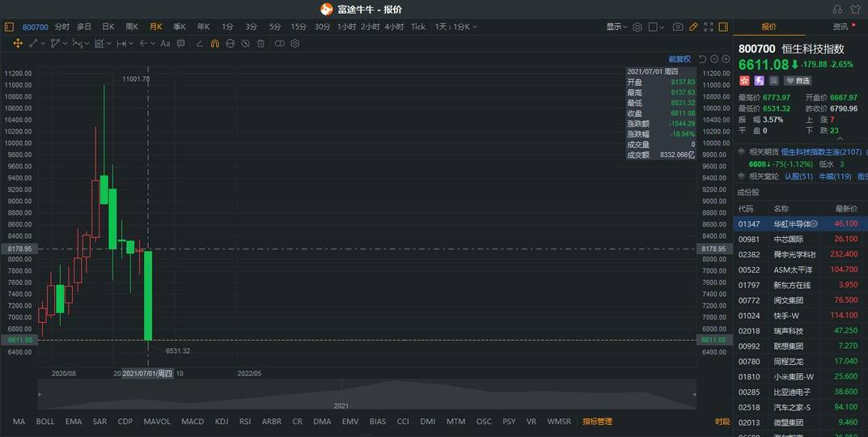Click the purple lightning quote icon
Screen dimensions: 868x437
click(x=759, y=81)
